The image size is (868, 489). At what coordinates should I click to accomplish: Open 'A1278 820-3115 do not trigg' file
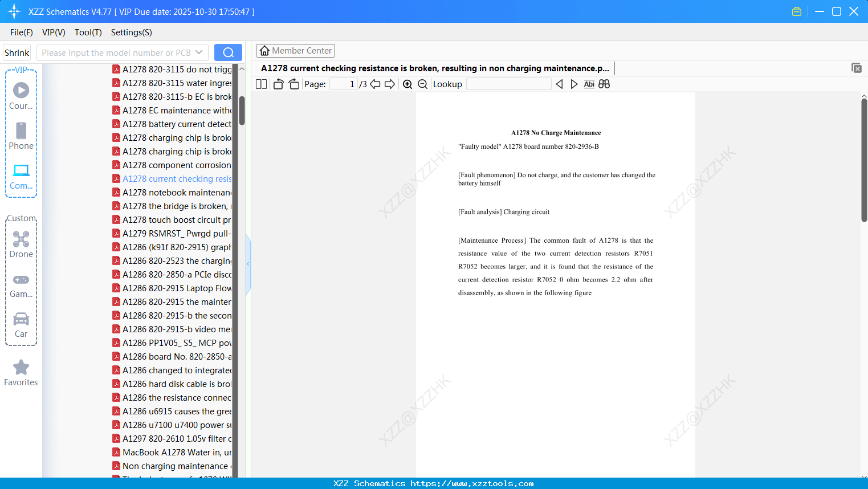(x=172, y=70)
